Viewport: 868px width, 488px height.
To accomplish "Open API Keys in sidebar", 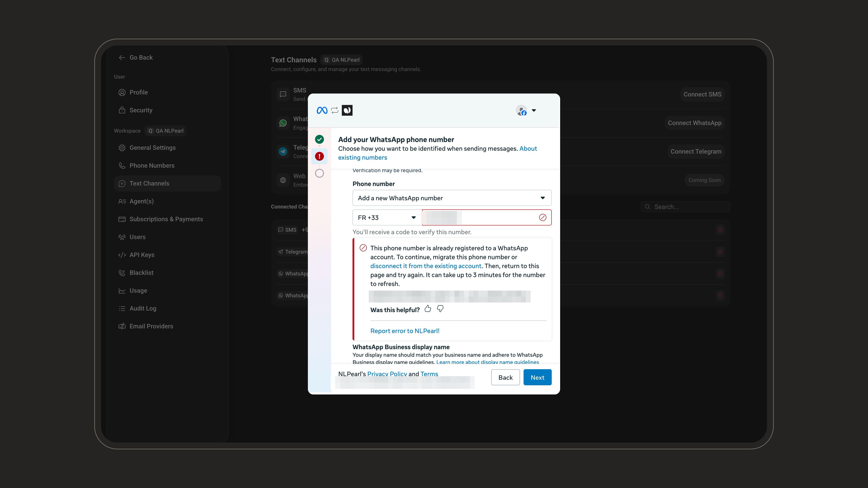I will coord(167,255).
